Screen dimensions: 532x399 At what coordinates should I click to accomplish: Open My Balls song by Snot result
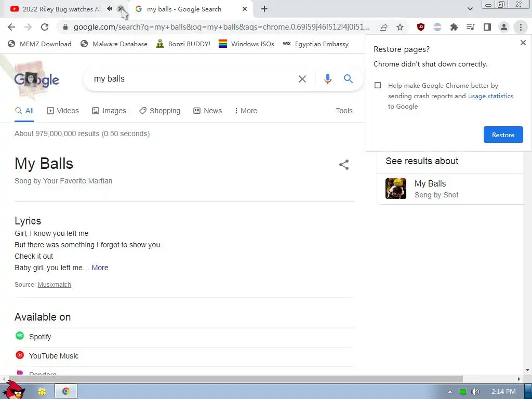pos(450,189)
